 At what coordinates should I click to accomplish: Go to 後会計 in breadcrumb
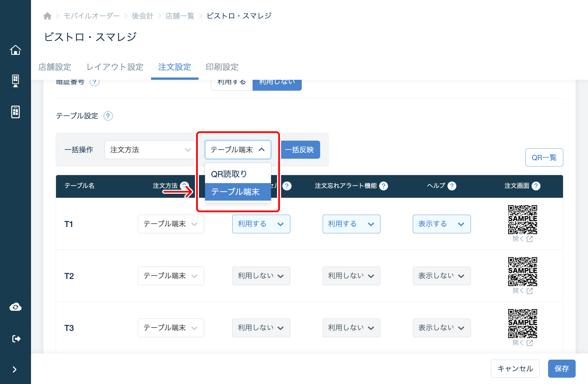coord(143,16)
